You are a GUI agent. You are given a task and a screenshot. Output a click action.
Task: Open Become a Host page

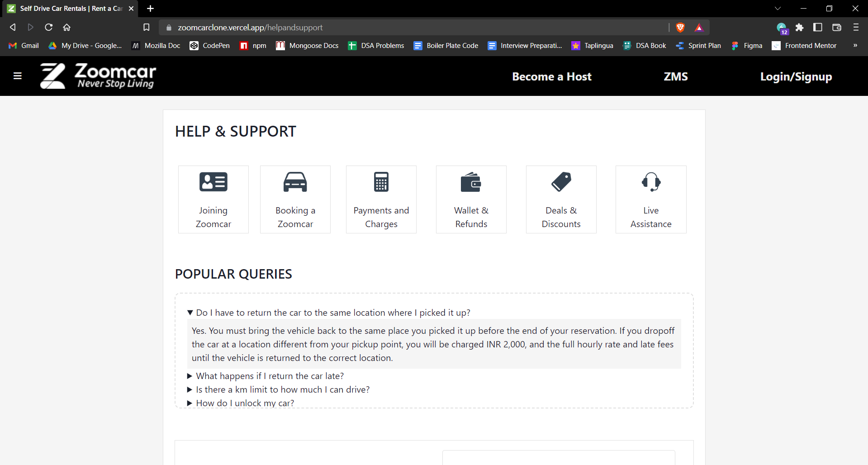point(552,76)
